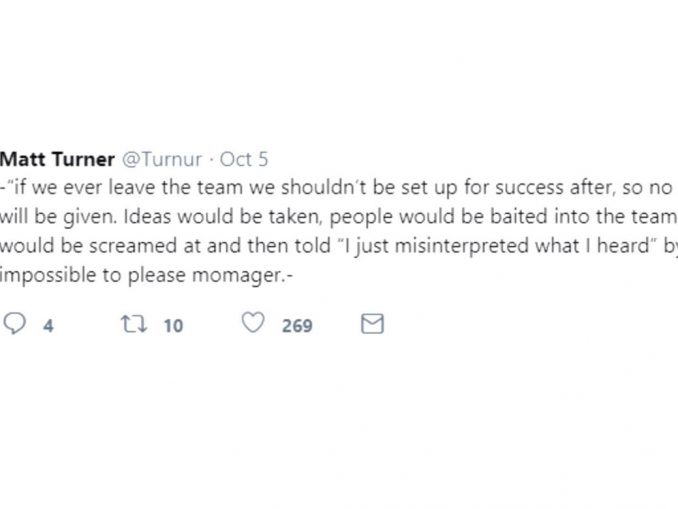
Task: Open the Oct 5 timestamp link
Action: pyautogui.click(x=244, y=159)
